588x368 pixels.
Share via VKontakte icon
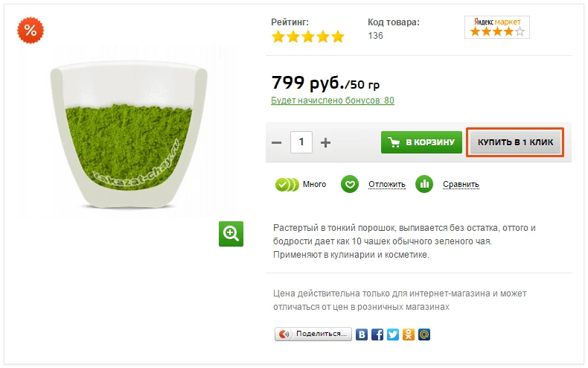(x=362, y=334)
